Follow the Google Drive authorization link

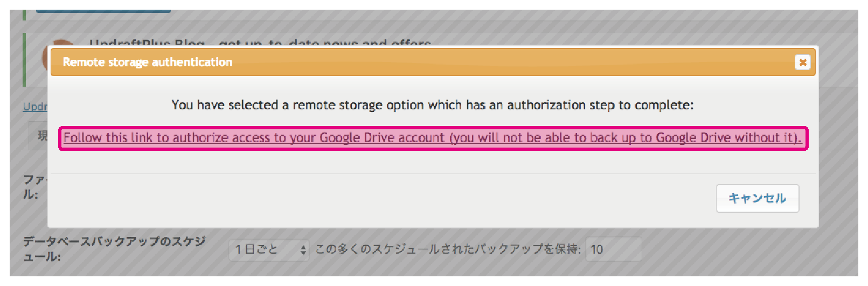(433, 138)
